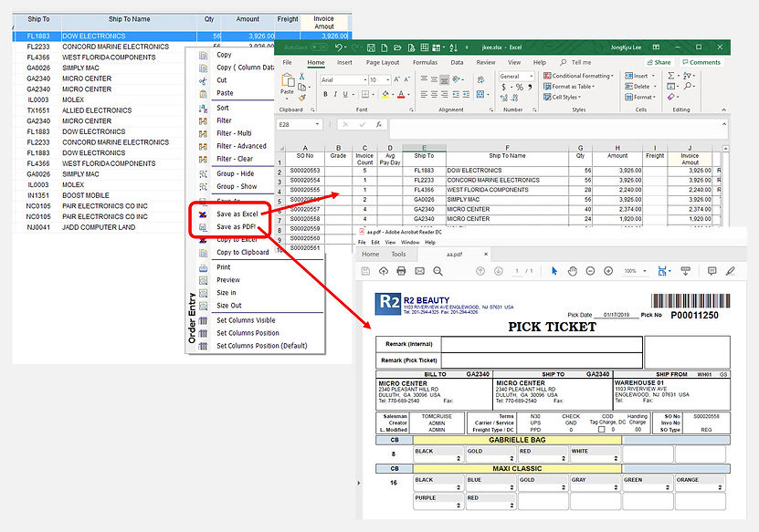Open the 100% zoom dropdown in Acrobat

click(645, 271)
